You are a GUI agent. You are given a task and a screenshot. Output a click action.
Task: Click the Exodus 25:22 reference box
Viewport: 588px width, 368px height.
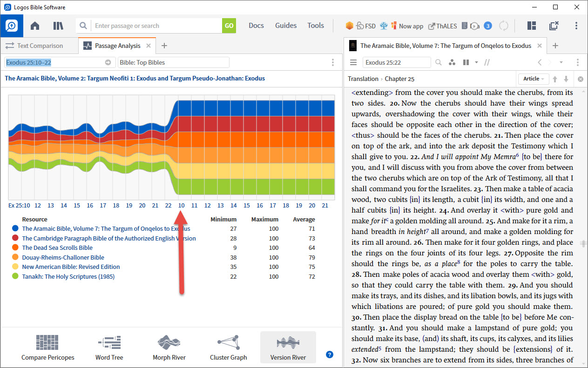pos(397,62)
